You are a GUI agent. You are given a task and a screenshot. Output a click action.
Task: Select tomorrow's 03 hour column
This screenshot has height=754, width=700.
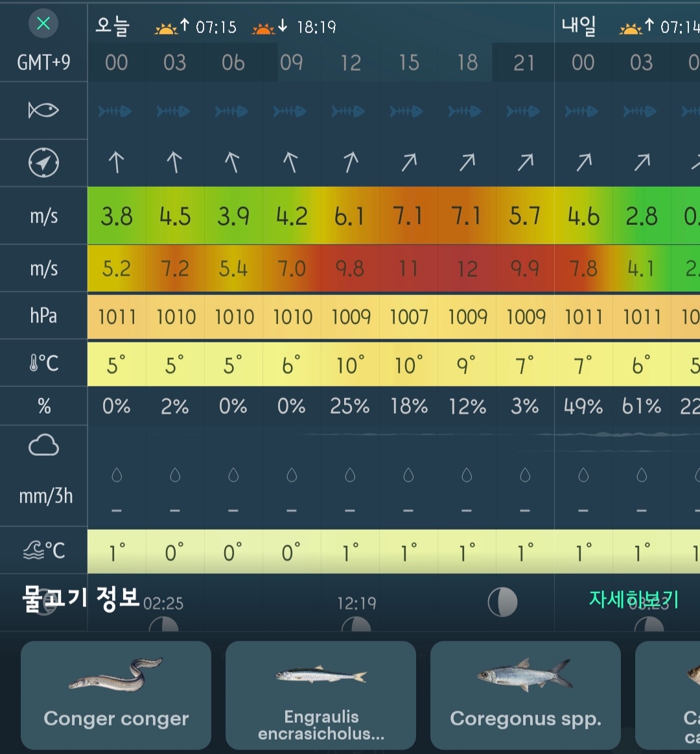coord(642,62)
